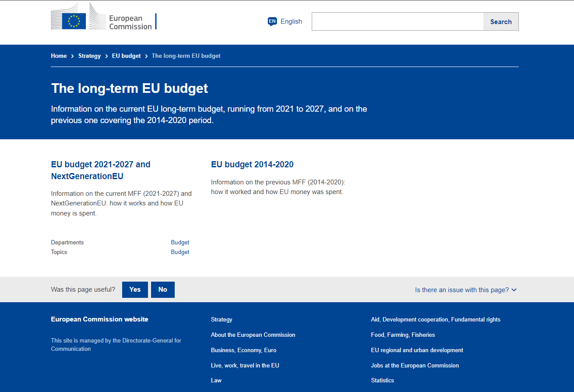Answer No to page useful question
The height and width of the screenshot is (392, 574).
pos(163,290)
